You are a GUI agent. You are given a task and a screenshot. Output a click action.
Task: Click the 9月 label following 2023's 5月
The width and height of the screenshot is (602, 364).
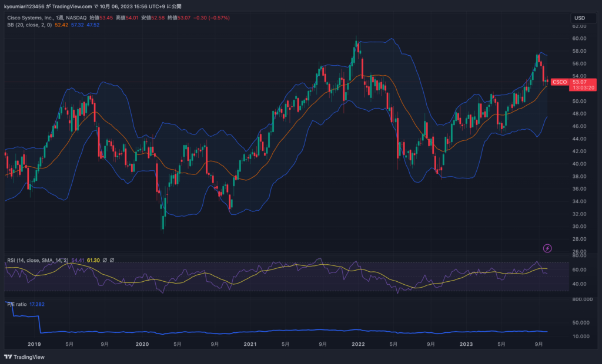pos(539,344)
